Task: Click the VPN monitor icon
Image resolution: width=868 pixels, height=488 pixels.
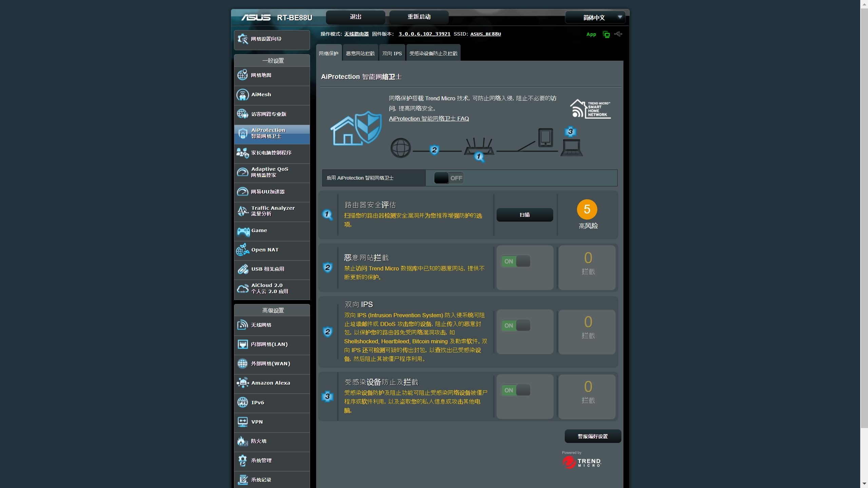Action: point(243,422)
